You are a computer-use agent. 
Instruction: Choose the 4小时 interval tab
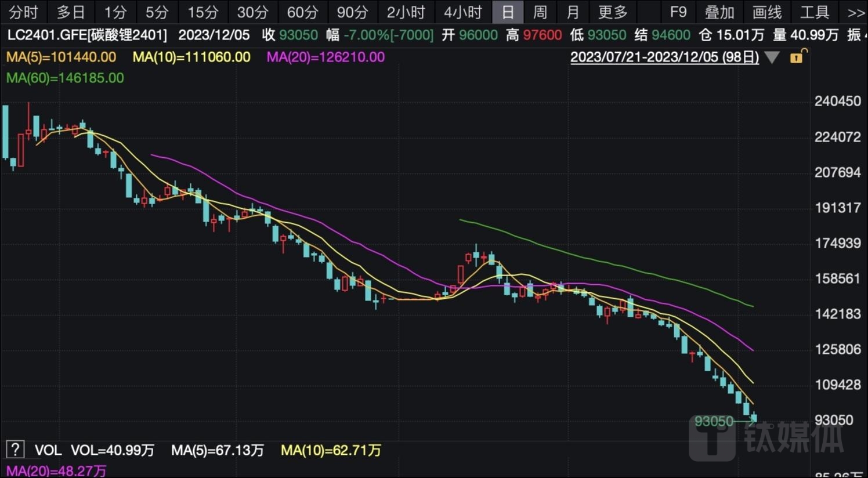coord(462,12)
